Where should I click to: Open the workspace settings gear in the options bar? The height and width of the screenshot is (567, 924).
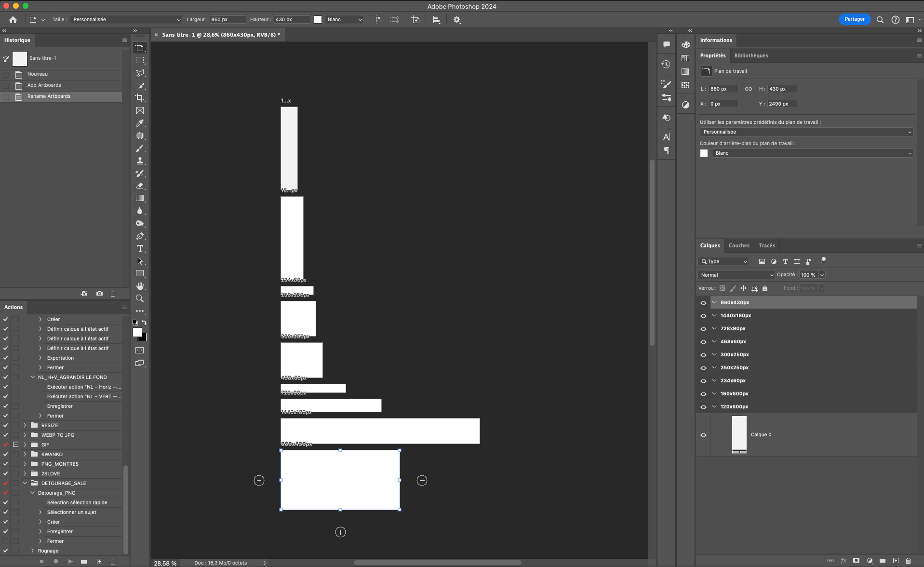(456, 20)
